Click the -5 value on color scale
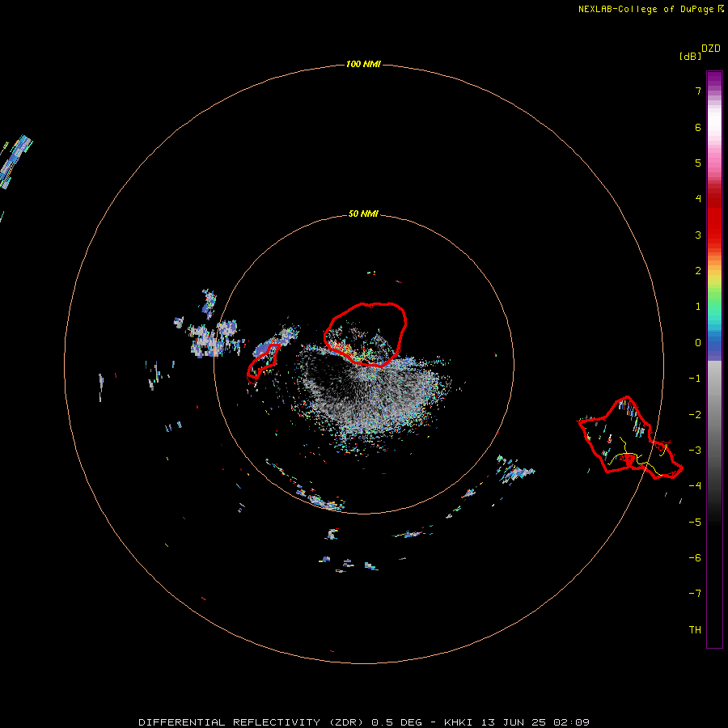728x728 pixels. pos(695,523)
